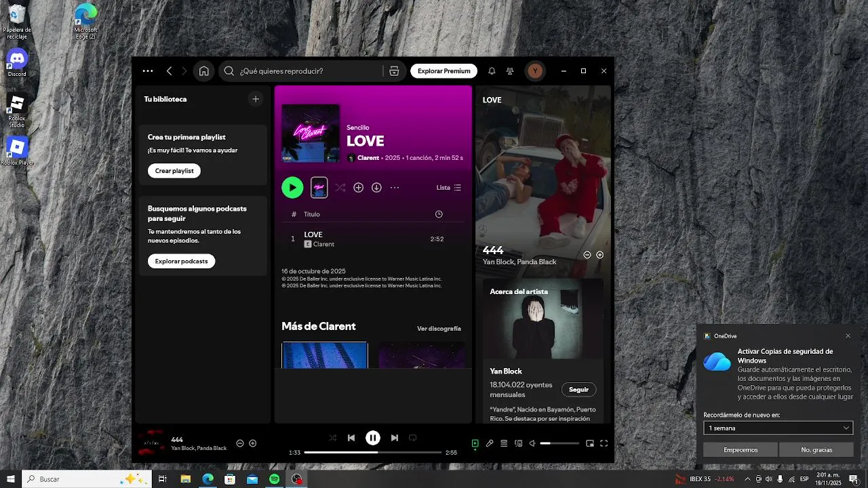Click the now-playing cover in bottom bar
The height and width of the screenshot is (488, 868).
[151, 444]
